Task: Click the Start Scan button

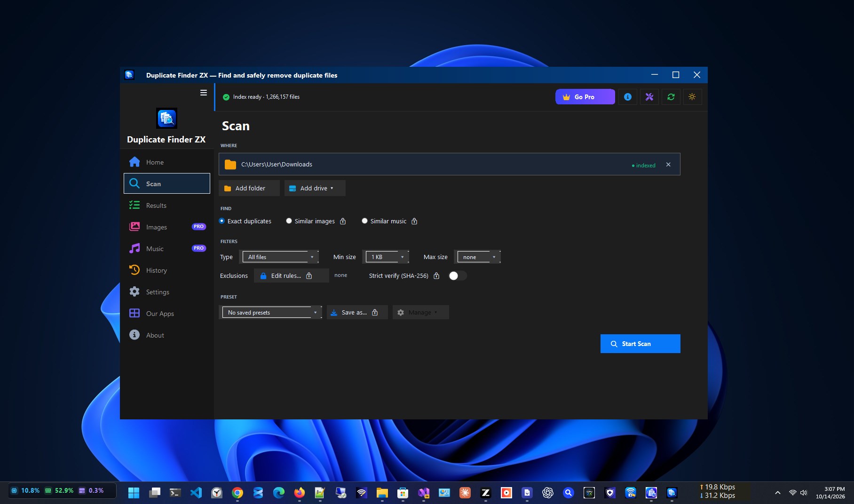Action: click(640, 344)
